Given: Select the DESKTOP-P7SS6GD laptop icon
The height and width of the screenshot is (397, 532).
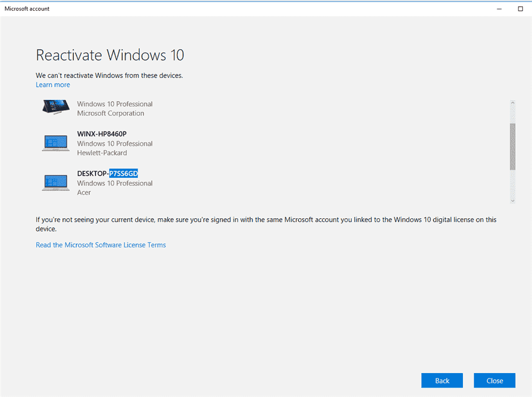Looking at the screenshot, I should coord(56,182).
